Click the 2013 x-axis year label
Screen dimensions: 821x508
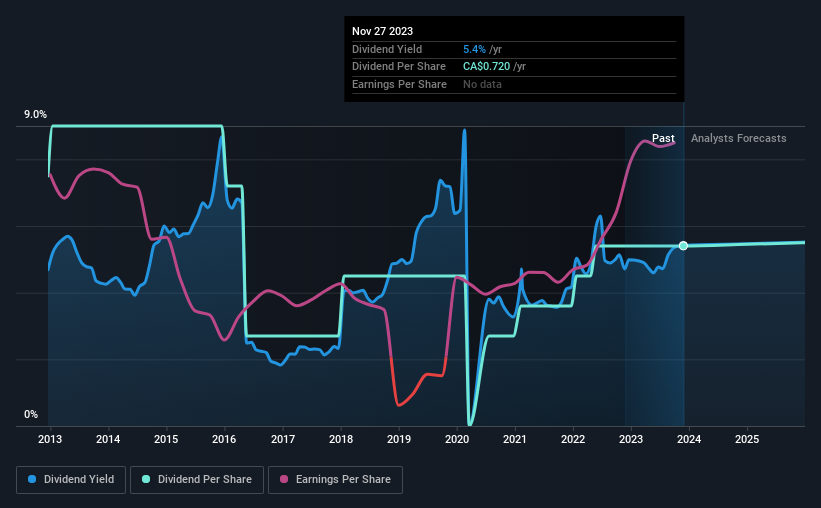pos(50,439)
